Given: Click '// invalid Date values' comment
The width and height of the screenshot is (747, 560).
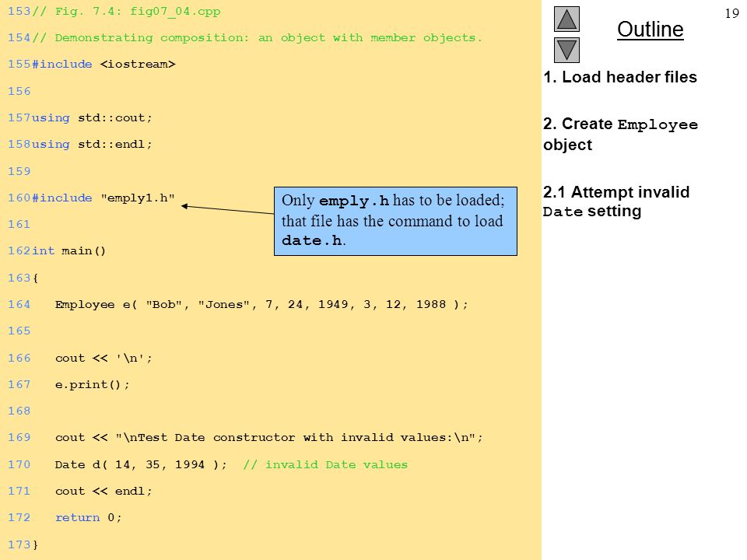Looking at the screenshot, I should (325, 465).
